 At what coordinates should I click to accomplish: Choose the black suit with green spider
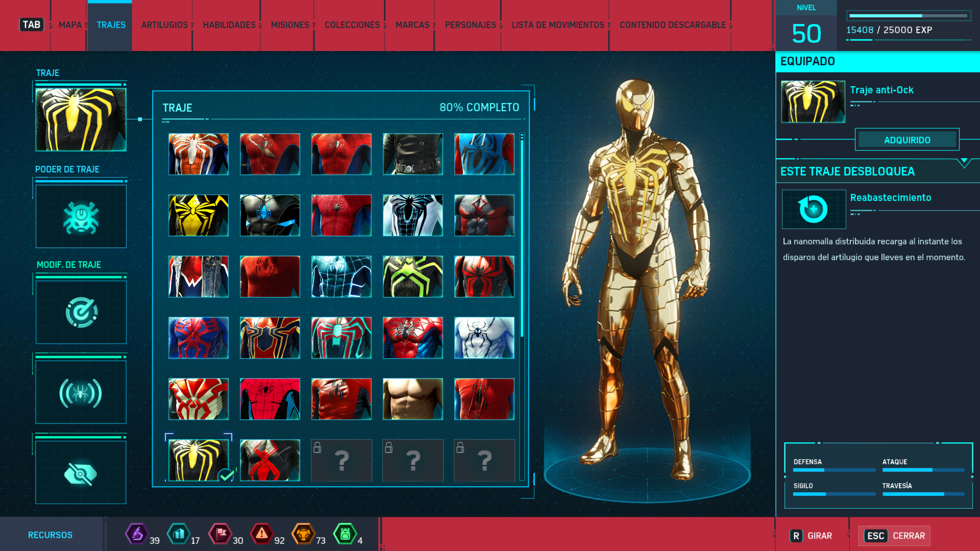[412, 277]
